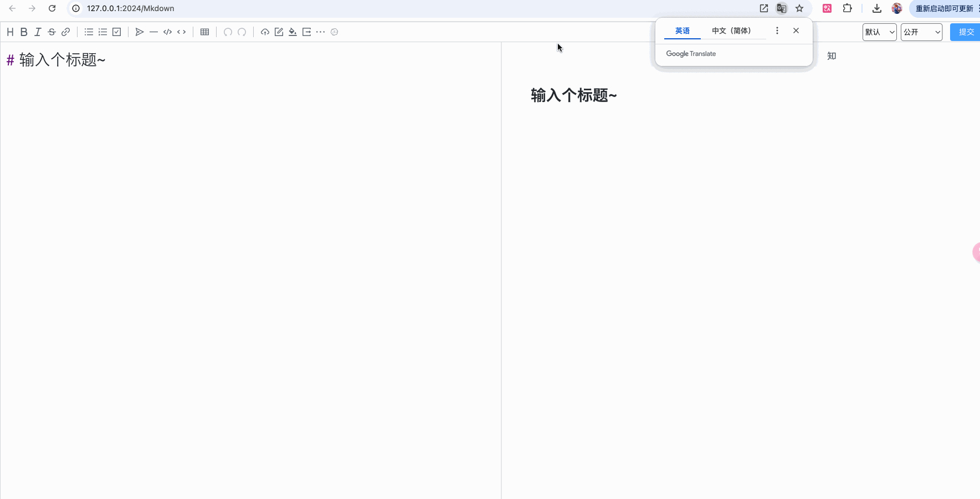Apply italic formatting from the toolbar
Screen dimensions: 980x499
coord(38,32)
